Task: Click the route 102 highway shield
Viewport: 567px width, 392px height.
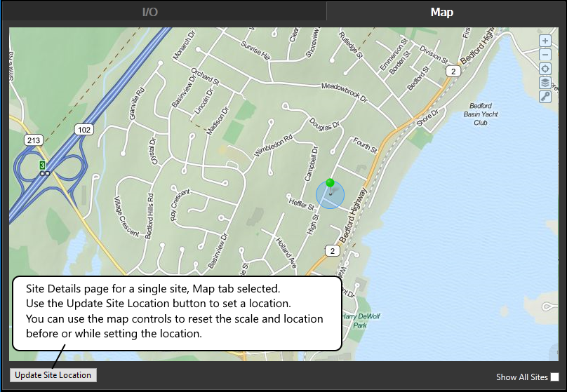Action: (85, 130)
